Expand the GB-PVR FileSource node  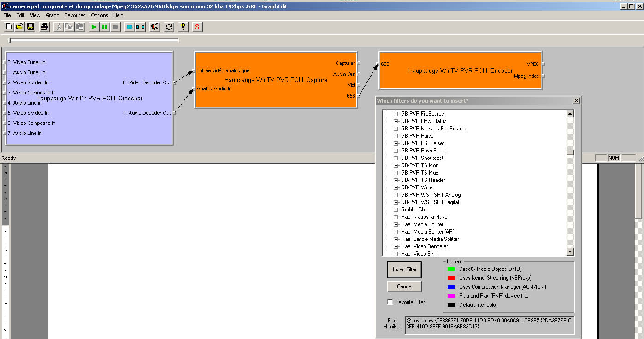coord(396,114)
